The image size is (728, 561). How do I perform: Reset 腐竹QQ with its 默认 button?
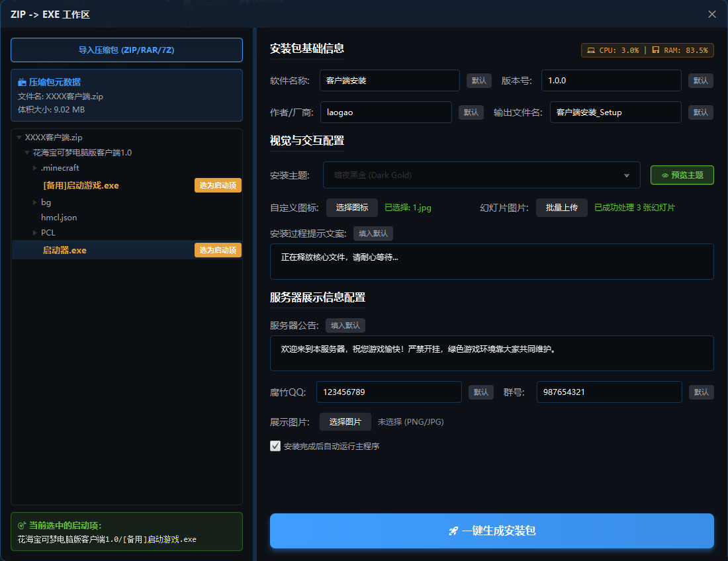[x=480, y=392]
